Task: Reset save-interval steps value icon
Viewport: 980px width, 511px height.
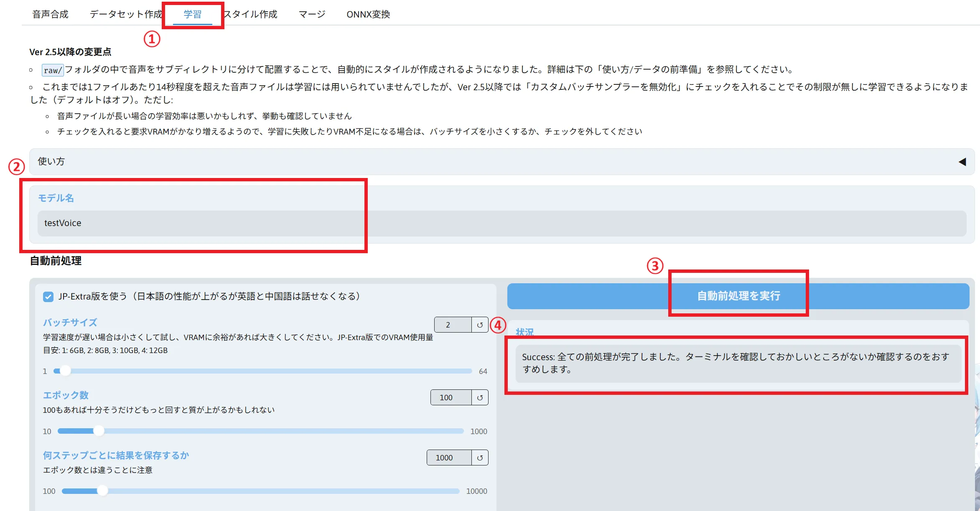Action: tap(480, 458)
